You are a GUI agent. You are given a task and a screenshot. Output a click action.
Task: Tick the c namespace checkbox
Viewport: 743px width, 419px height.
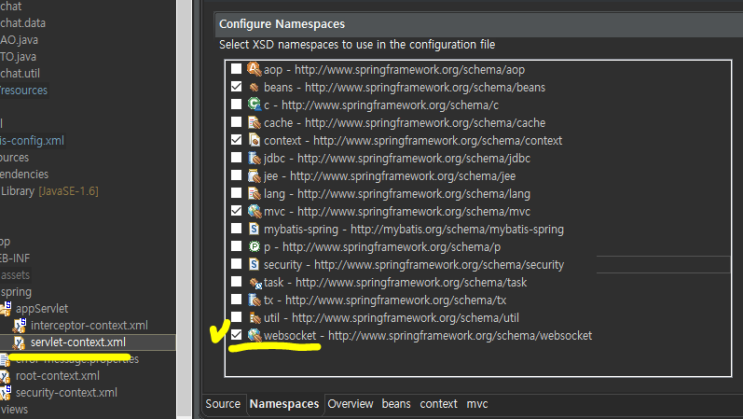236,104
